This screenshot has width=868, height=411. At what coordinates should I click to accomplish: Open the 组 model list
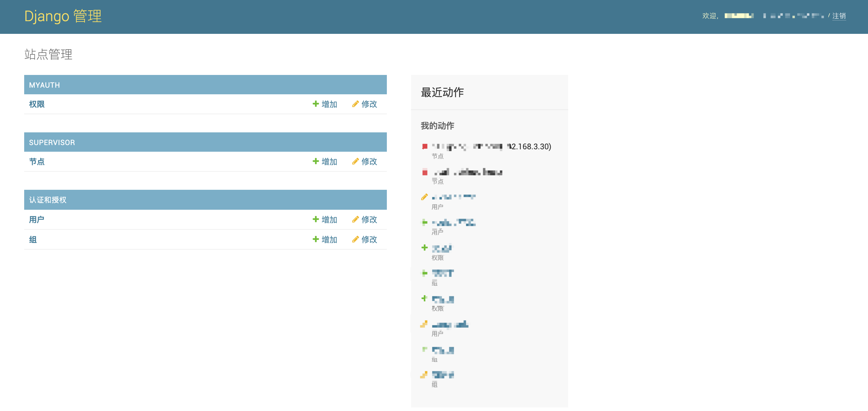click(33, 240)
